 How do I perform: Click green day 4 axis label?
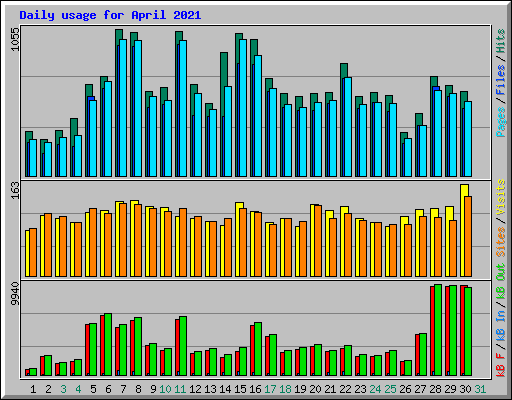click(78, 389)
